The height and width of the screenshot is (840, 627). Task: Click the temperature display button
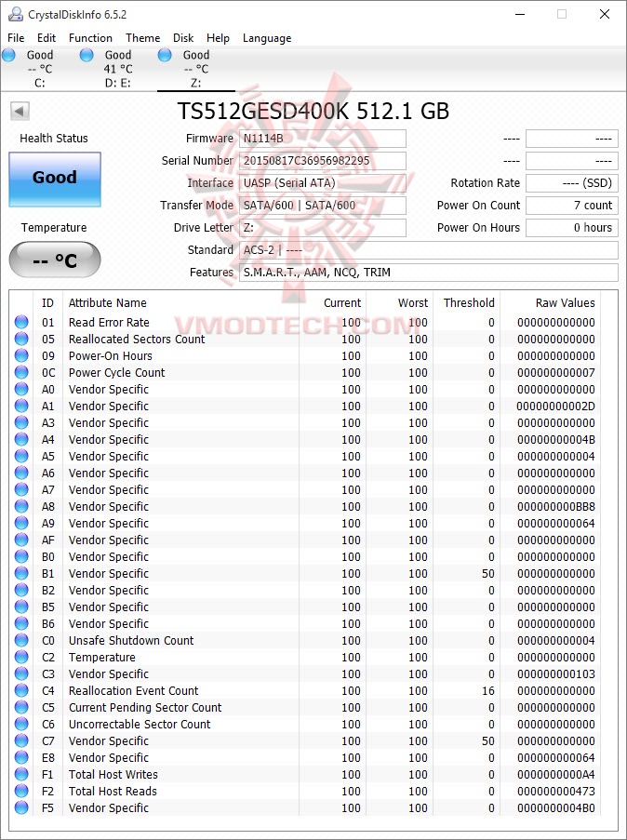(55, 260)
